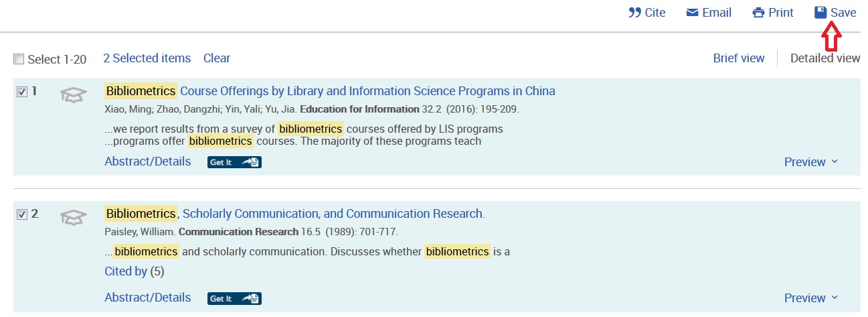The width and height of the screenshot is (868, 317).
Task: Click the Cite quotation-mark icon
Action: point(635,13)
